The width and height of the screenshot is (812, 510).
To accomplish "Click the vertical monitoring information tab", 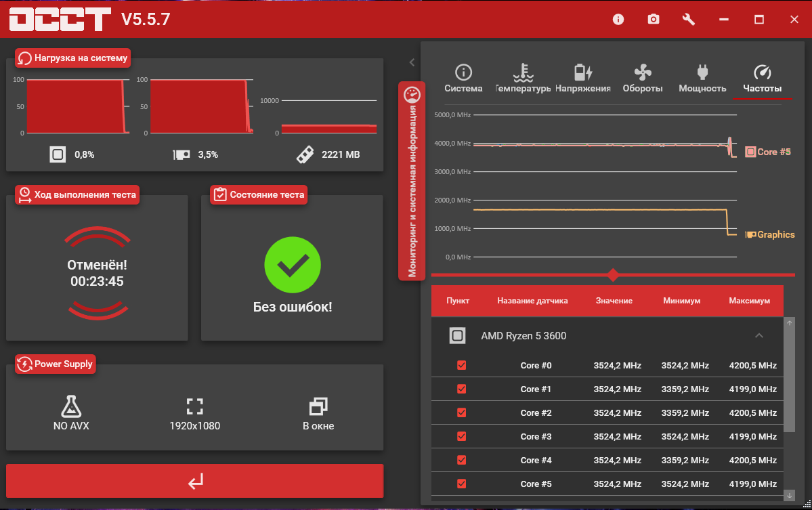I will click(412, 182).
